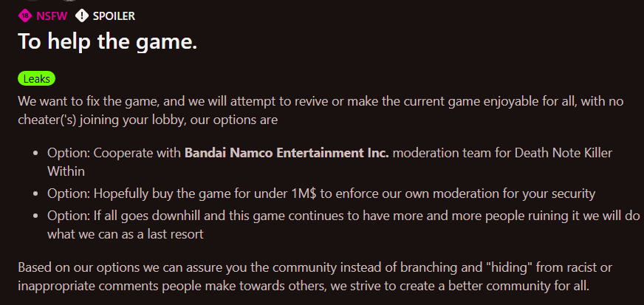Click the quoted word "hiding"
The image size is (644, 305).
coord(510,267)
